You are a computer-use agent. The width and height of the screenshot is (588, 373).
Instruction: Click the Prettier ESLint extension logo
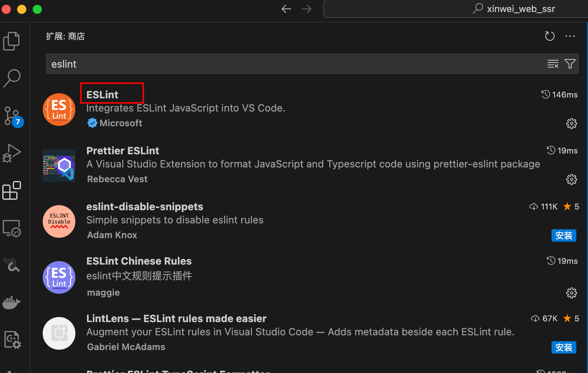[x=59, y=166]
